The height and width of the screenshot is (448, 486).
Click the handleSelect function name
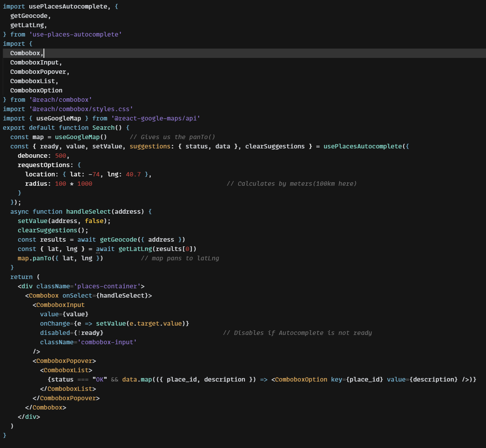click(89, 212)
